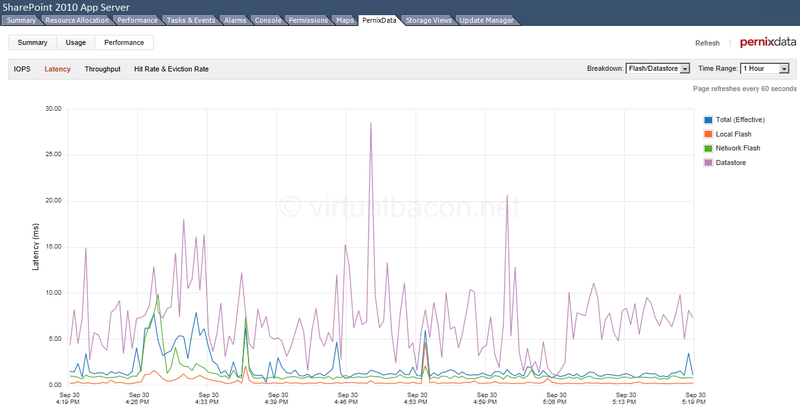The height and width of the screenshot is (411, 800).
Task: Click the PernixData Summary sub-tab button
Action: (33, 42)
